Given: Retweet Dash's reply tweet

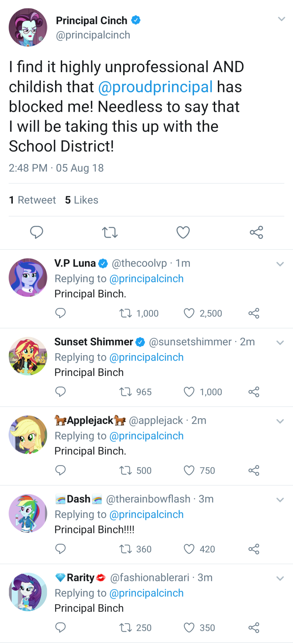Looking at the screenshot, I should click(x=126, y=549).
